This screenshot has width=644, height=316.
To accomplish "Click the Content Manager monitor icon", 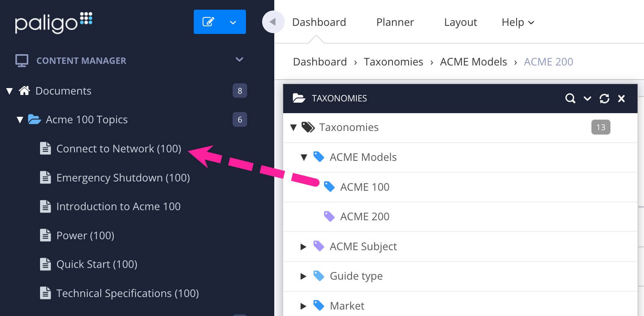I will click(x=22, y=61).
